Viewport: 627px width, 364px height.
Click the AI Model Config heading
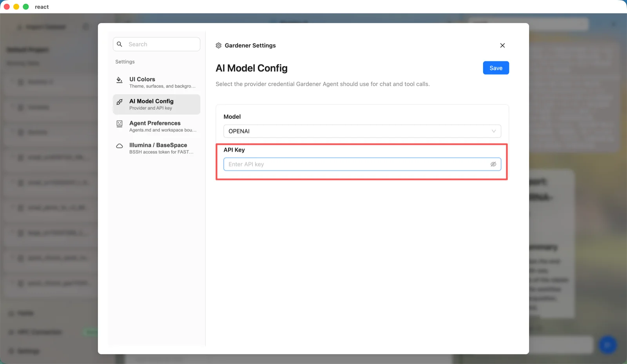coord(252,68)
